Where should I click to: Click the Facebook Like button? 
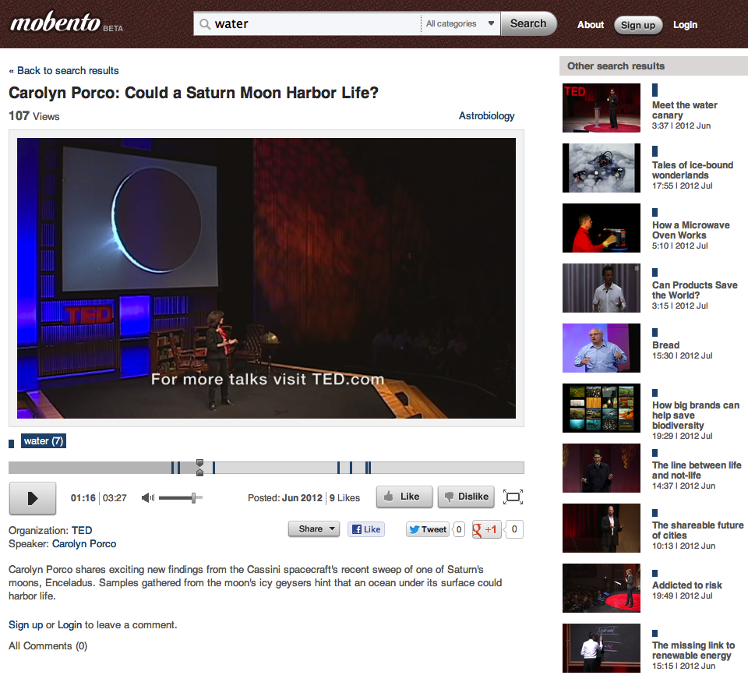(366, 529)
